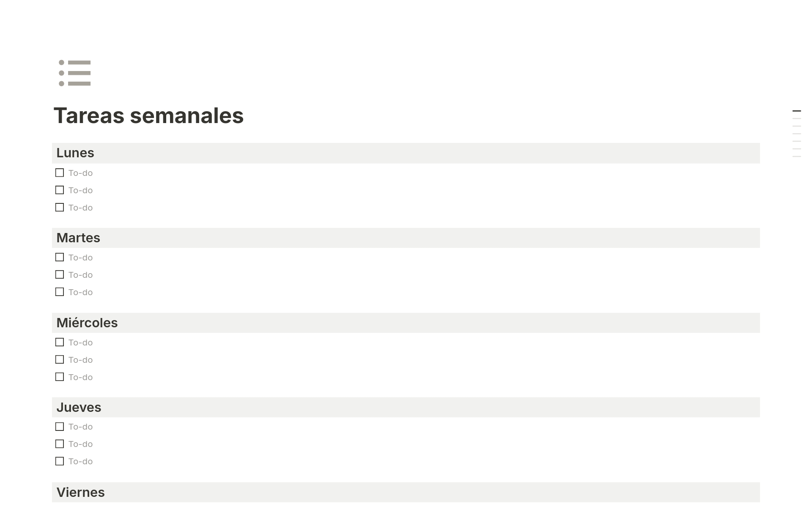Click the Tareas semanales page title
812x507 pixels.
pyautogui.click(x=148, y=115)
